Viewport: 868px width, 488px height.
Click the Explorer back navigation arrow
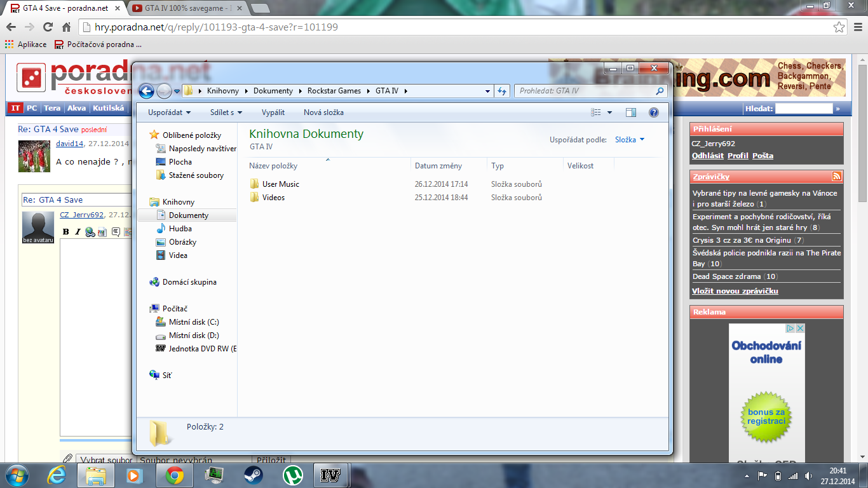pyautogui.click(x=146, y=91)
